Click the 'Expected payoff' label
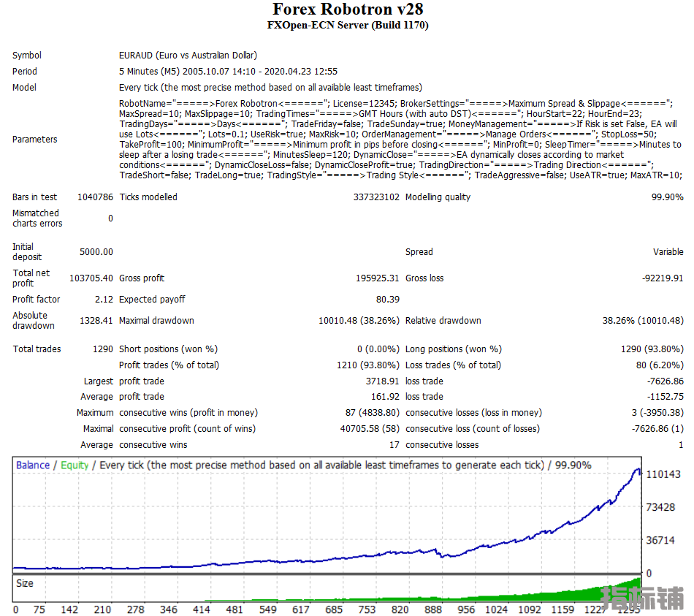Image resolution: width=694 pixels, height=616 pixels. pyautogui.click(x=152, y=300)
